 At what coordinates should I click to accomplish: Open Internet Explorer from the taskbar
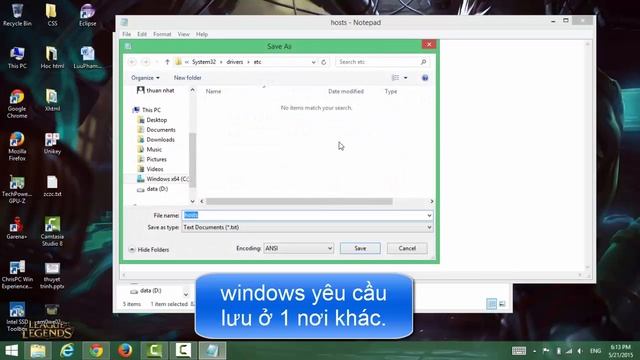67,351
